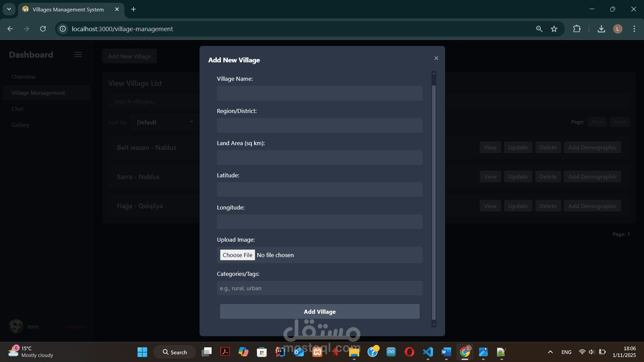Expand the tab search dropdown arrow

(9, 9)
